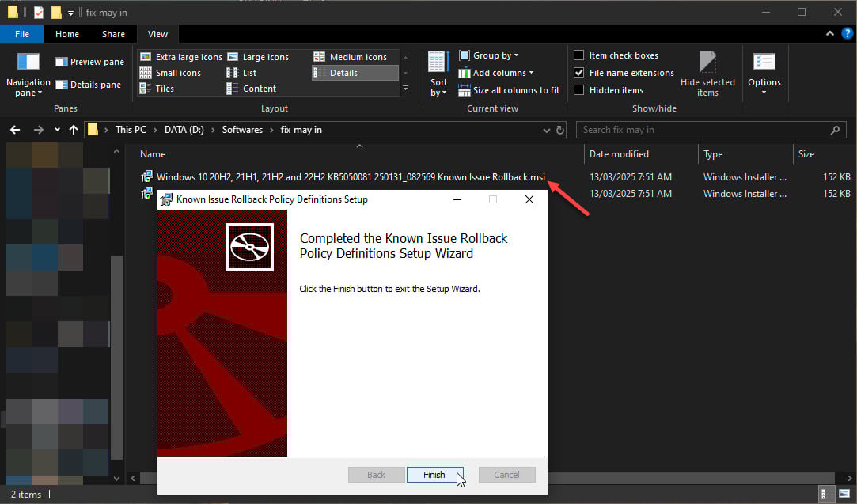
Task: Expand the layout gallery more arrow
Action: click(405, 88)
